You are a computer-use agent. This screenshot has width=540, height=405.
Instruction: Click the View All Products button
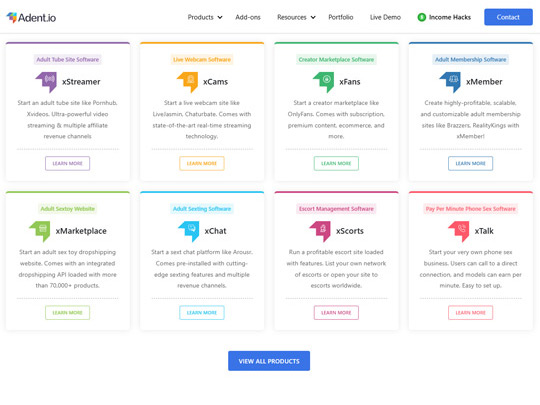269,361
